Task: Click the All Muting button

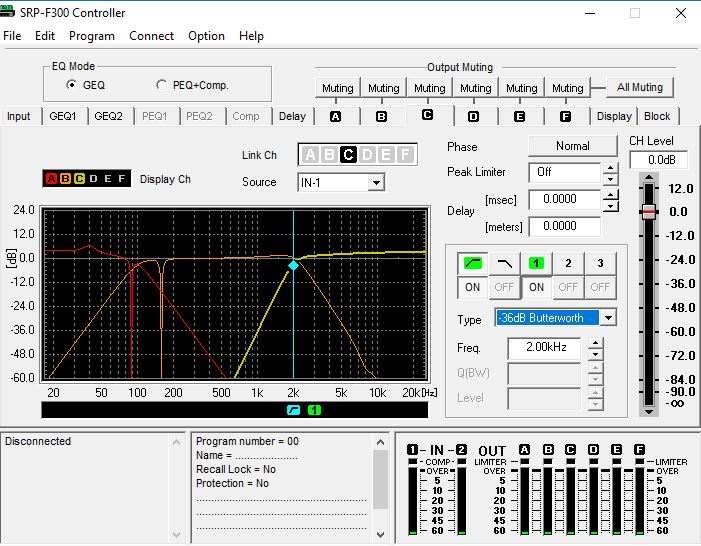Action: 640,88
